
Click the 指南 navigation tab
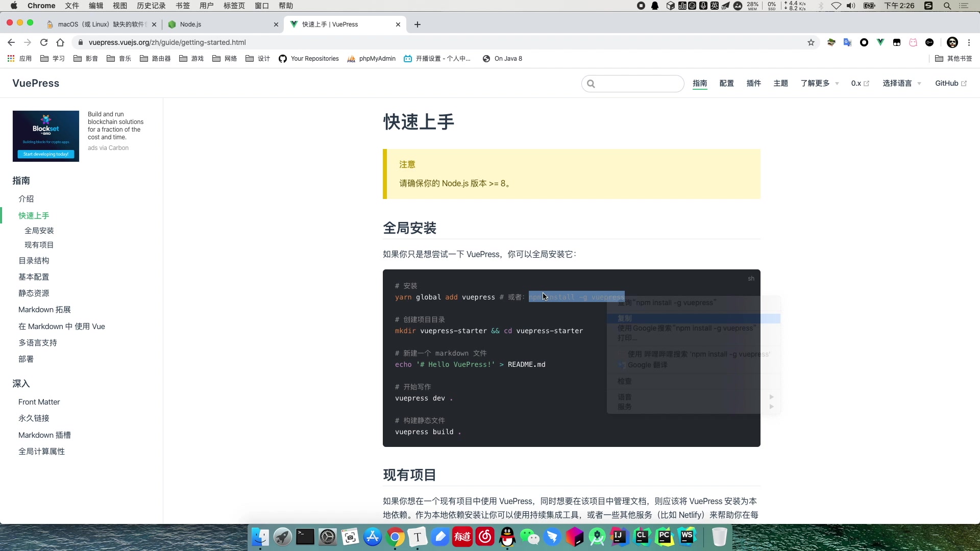pos(699,83)
